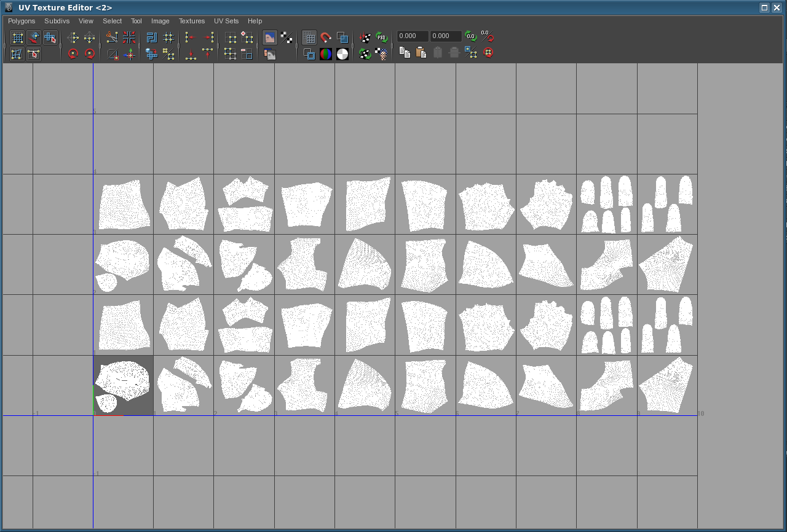This screenshot has height=532, width=787.
Task: Open the View menu
Action: 86,21
